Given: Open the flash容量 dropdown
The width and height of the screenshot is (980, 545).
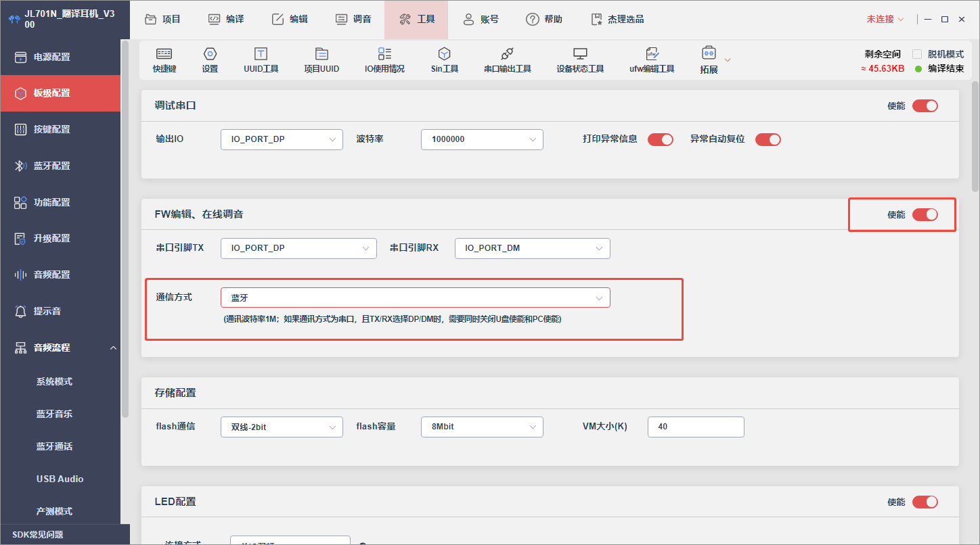Looking at the screenshot, I should click(x=482, y=427).
